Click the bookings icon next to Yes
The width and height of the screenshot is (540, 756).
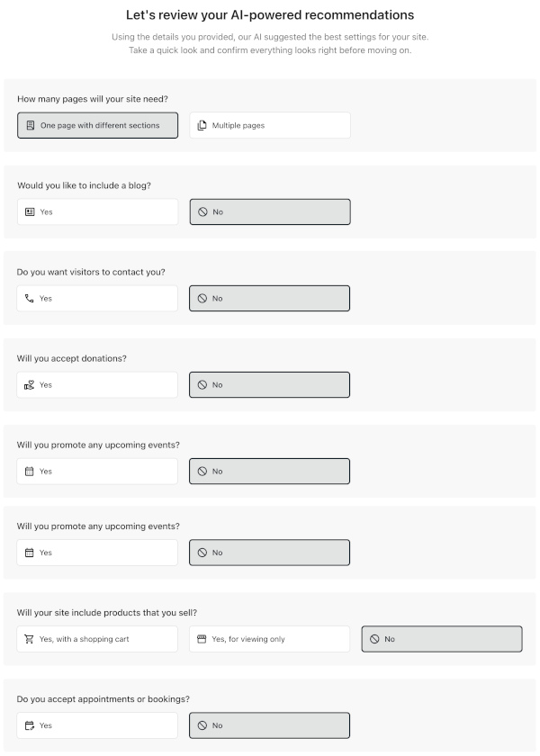29,725
